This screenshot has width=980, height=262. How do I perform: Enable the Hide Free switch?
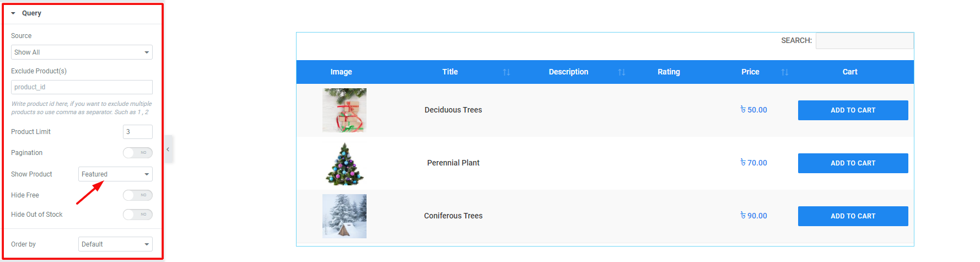pyautogui.click(x=138, y=195)
